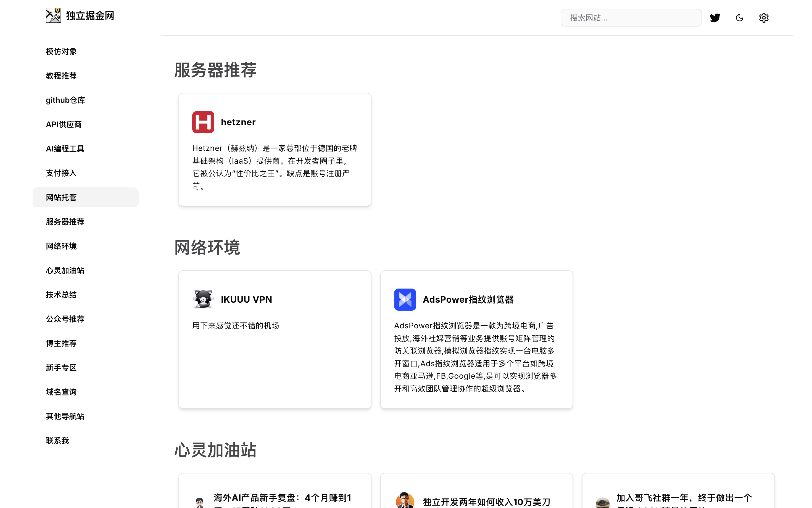
Task: Click the avatar on 海外AI产品新手复盘 card
Action: pyautogui.click(x=200, y=502)
